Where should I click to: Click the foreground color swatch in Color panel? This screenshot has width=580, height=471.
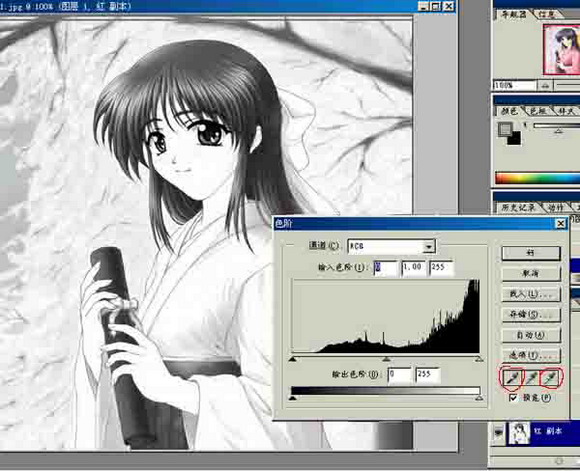coord(504,128)
